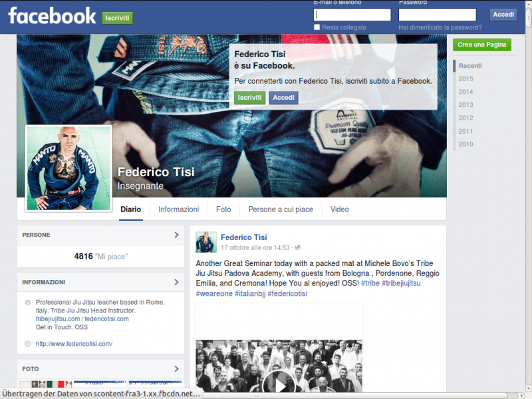Image resolution: width=532 pixels, height=399 pixels.
Task: Click the post author's small avatar
Action: (x=206, y=242)
